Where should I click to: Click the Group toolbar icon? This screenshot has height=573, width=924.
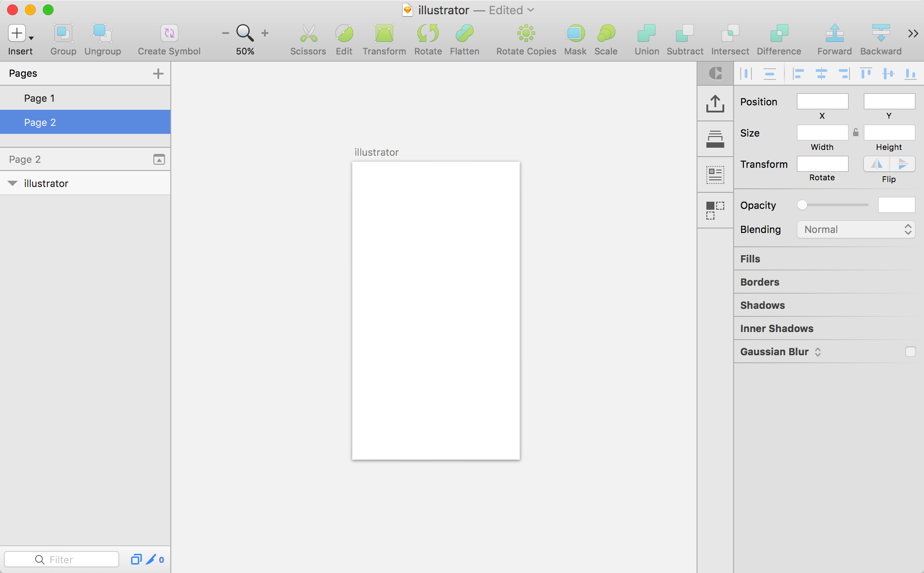pos(63,33)
